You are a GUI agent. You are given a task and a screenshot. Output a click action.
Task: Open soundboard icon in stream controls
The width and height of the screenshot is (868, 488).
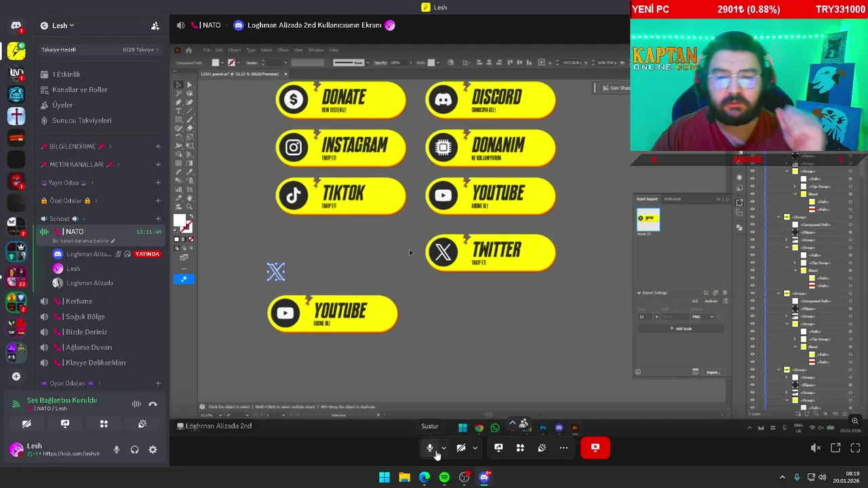tap(542, 447)
